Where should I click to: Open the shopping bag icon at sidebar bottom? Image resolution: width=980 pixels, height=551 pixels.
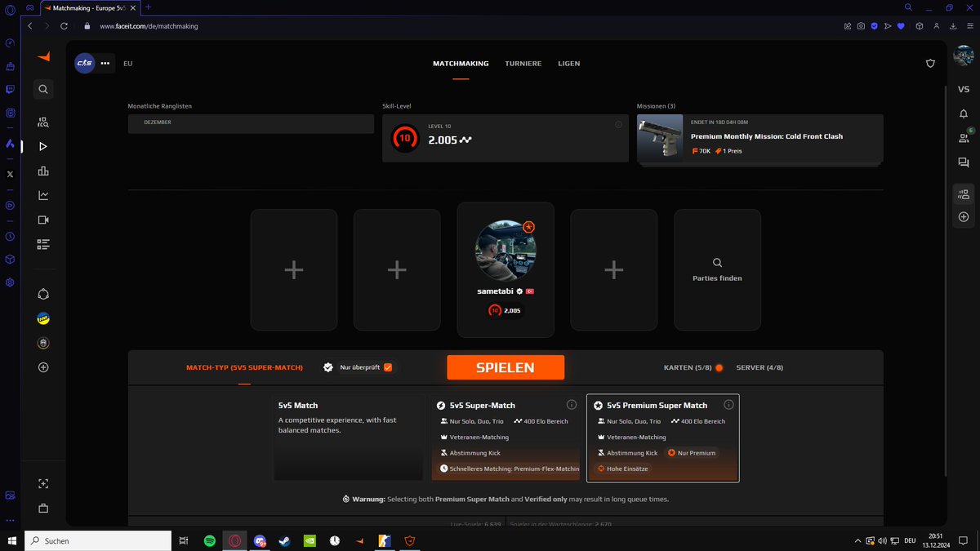click(x=43, y=509)
